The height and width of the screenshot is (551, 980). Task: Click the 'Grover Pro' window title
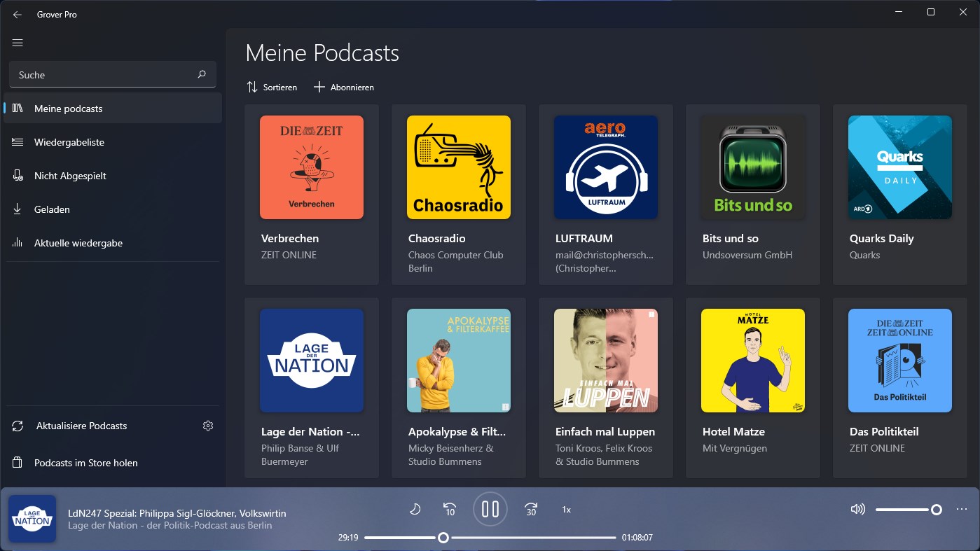coord(57,14)
